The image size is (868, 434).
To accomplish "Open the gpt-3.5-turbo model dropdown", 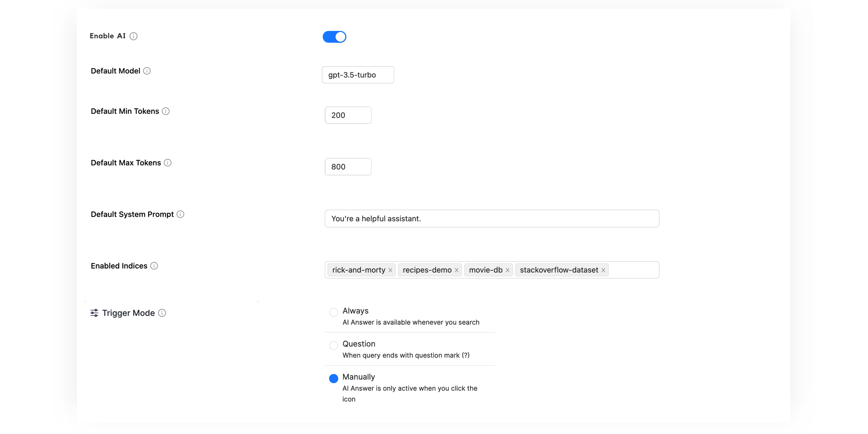I will click(x=358, y=75).
